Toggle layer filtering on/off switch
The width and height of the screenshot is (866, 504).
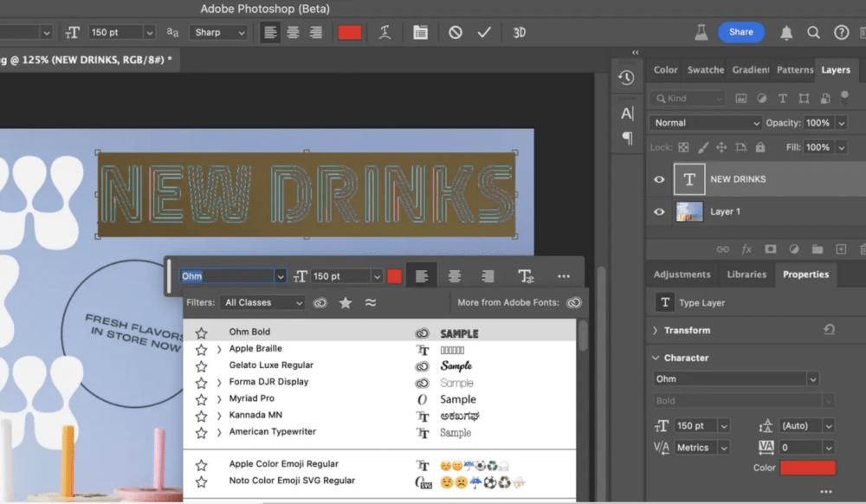click(844, 98)
